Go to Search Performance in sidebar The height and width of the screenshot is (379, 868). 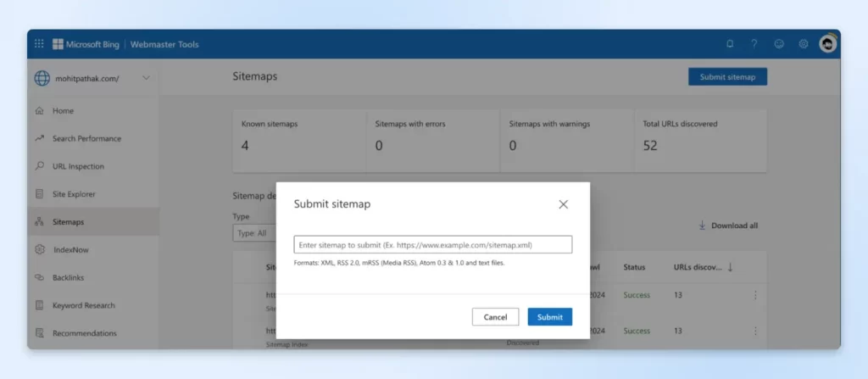86,138
